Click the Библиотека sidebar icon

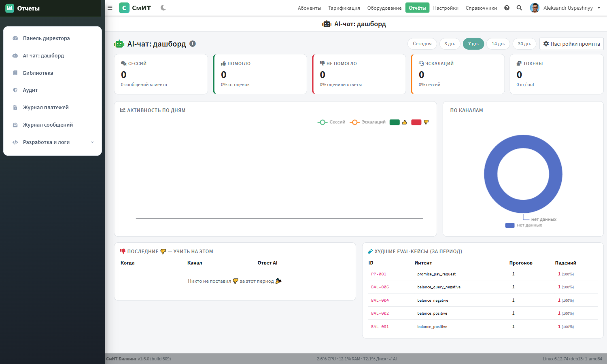click(x=15, y=73)
